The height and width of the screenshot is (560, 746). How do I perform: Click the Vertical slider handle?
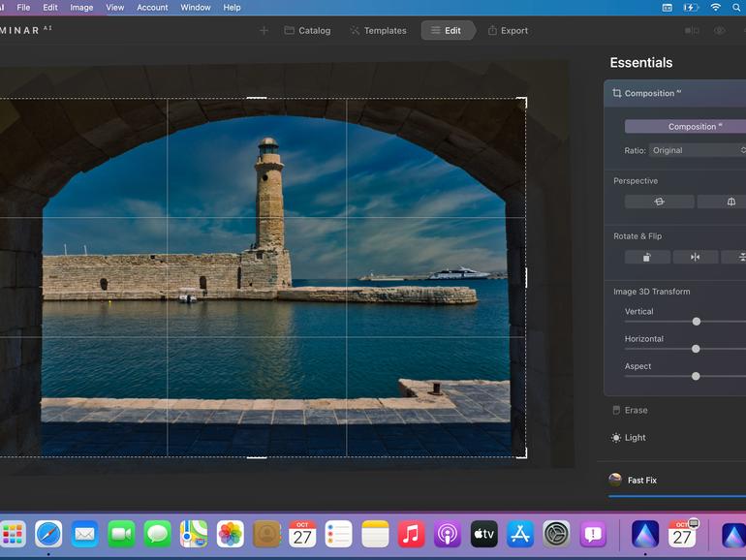click(696, 321)
